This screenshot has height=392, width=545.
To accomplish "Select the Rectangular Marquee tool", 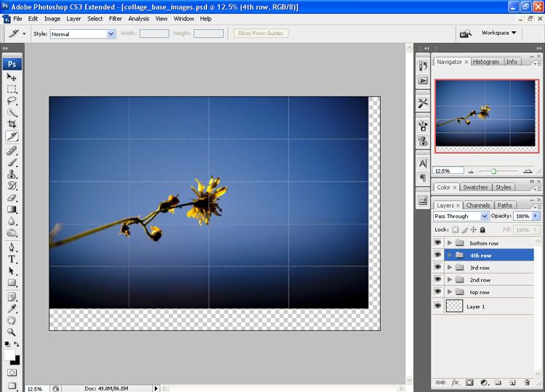I will [12, 89].
